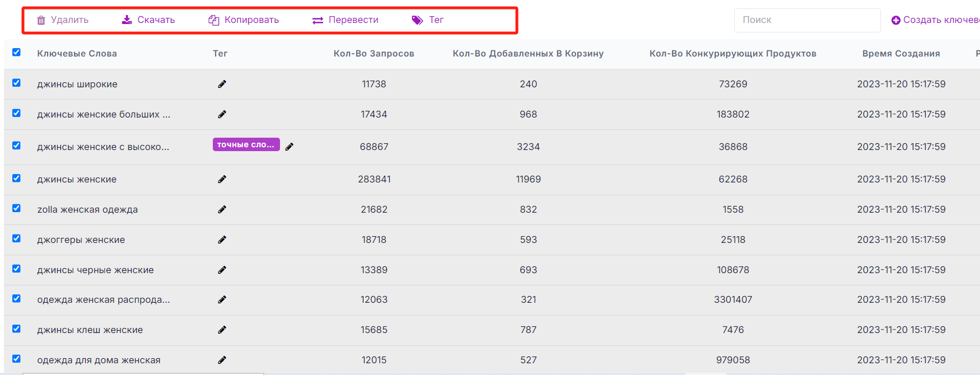Uncheck the джинсы женские row checkbox
This screenshot has height=375, width=980.
(16, 178)
